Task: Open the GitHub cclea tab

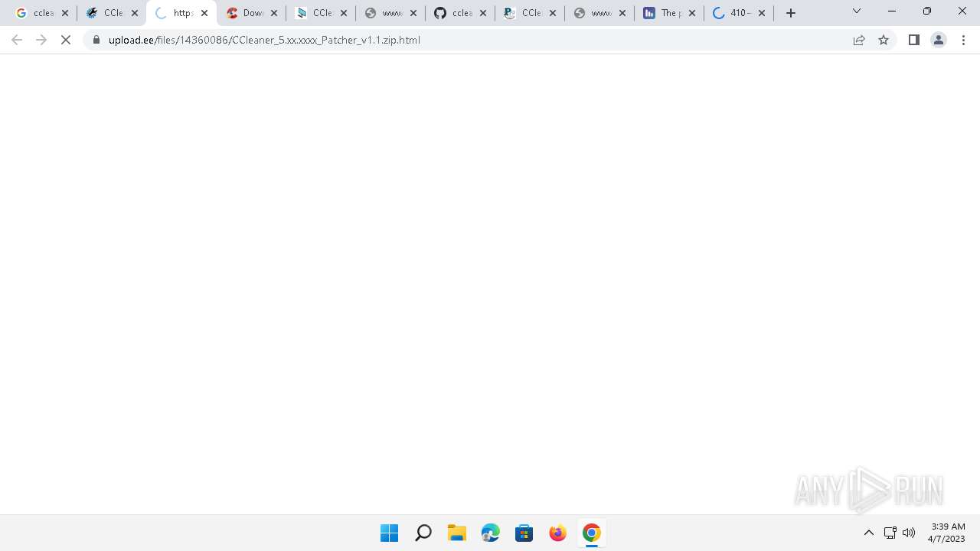Action: pyautogui.click(x=460, y=13)
